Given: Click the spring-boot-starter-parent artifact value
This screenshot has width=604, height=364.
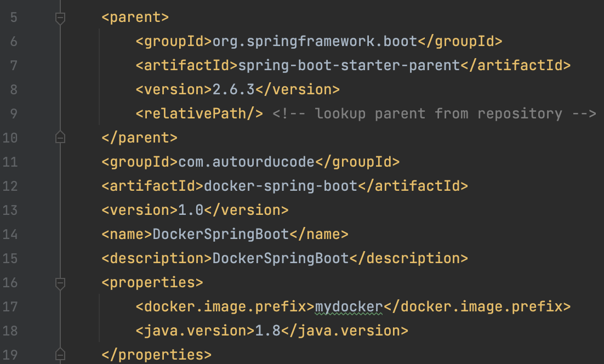Looking at the screenshot, I should (x=349, y=65).
